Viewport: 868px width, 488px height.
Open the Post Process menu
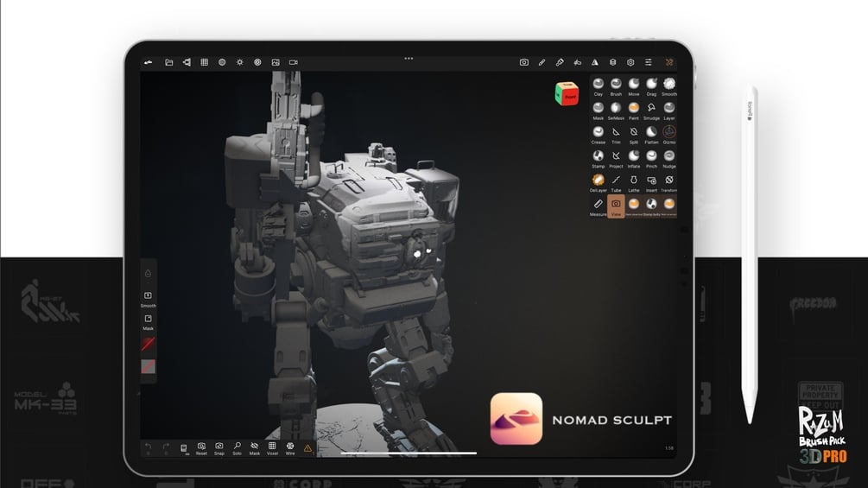click(257, 62)
